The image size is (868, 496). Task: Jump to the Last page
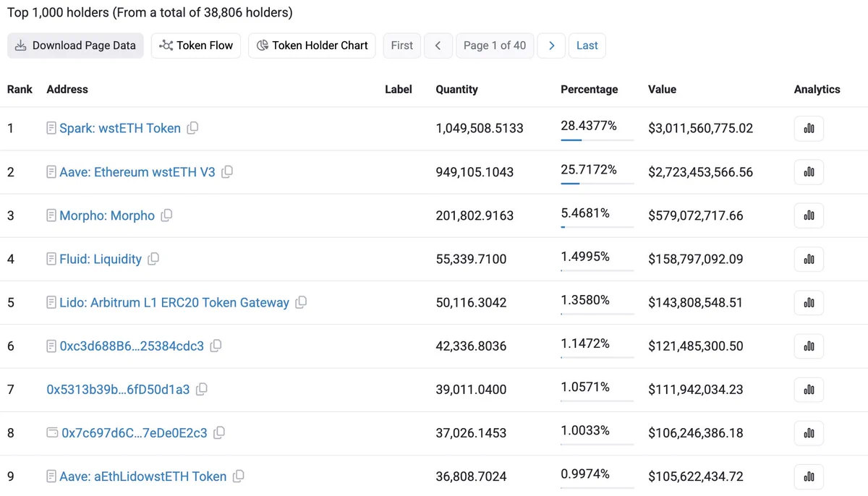[587, 46]
